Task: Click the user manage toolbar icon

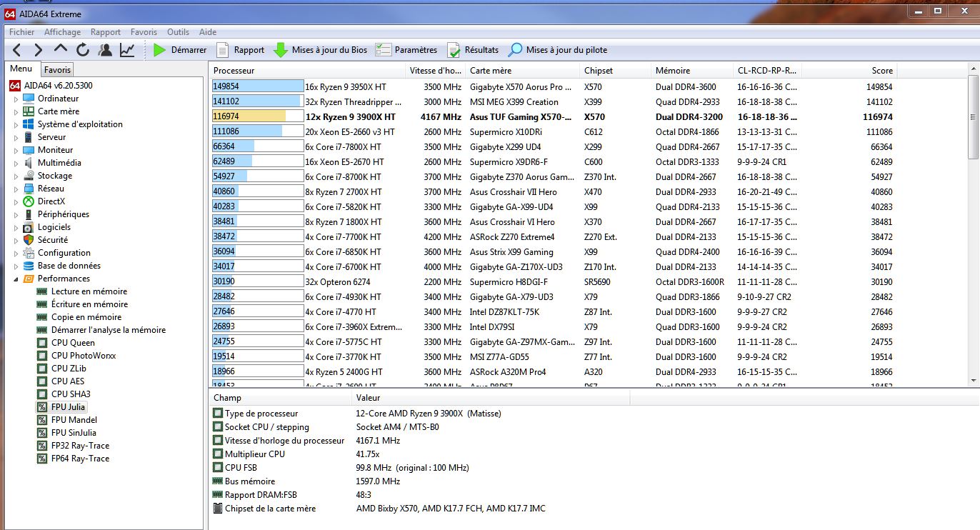Action: [x=105, y=50]
